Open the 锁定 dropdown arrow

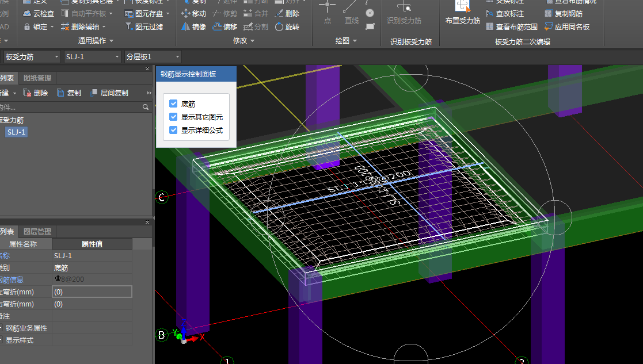[52, 26]
